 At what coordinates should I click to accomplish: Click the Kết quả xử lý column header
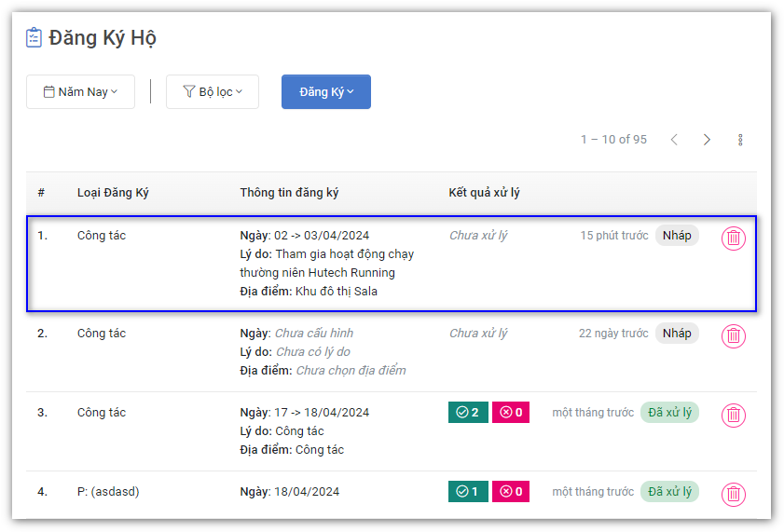coord(484,193)
